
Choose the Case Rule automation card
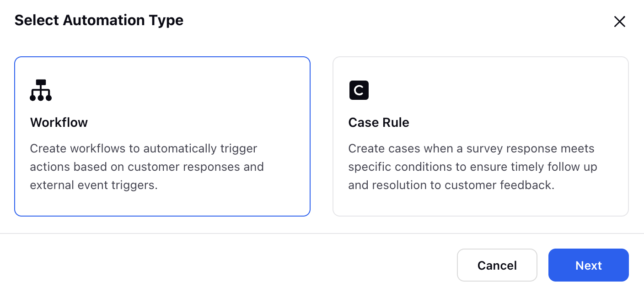pos(481,136)
